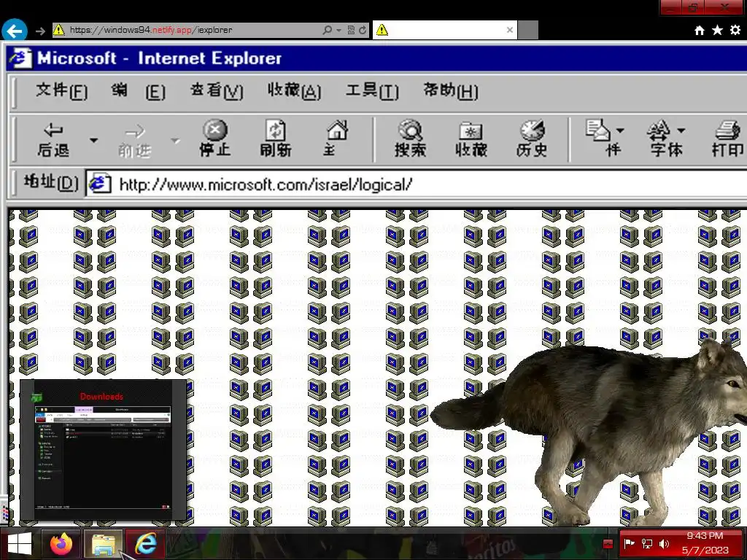Open the 文件(F) menu
The image size is (747, 560).
(x=62, y=90)
